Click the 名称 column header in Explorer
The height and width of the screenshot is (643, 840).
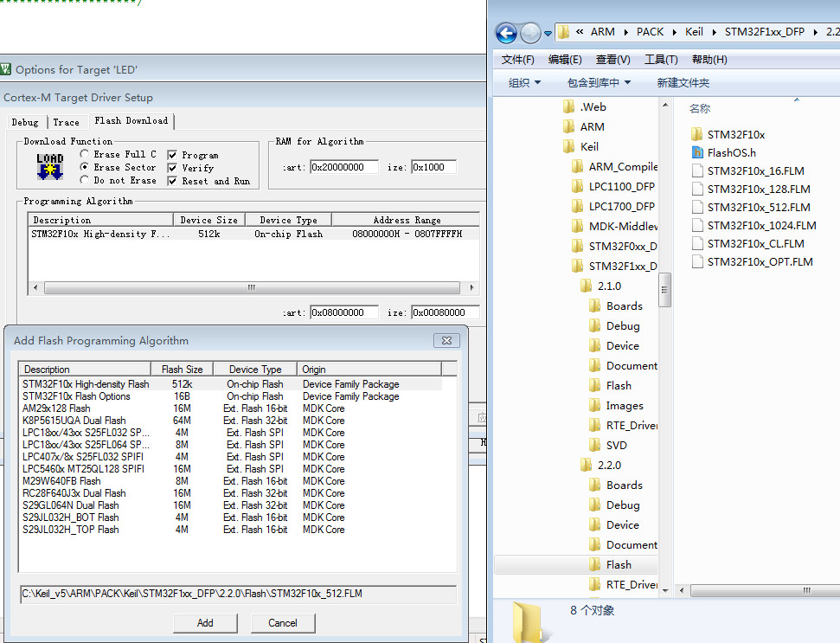pos(700,109)
